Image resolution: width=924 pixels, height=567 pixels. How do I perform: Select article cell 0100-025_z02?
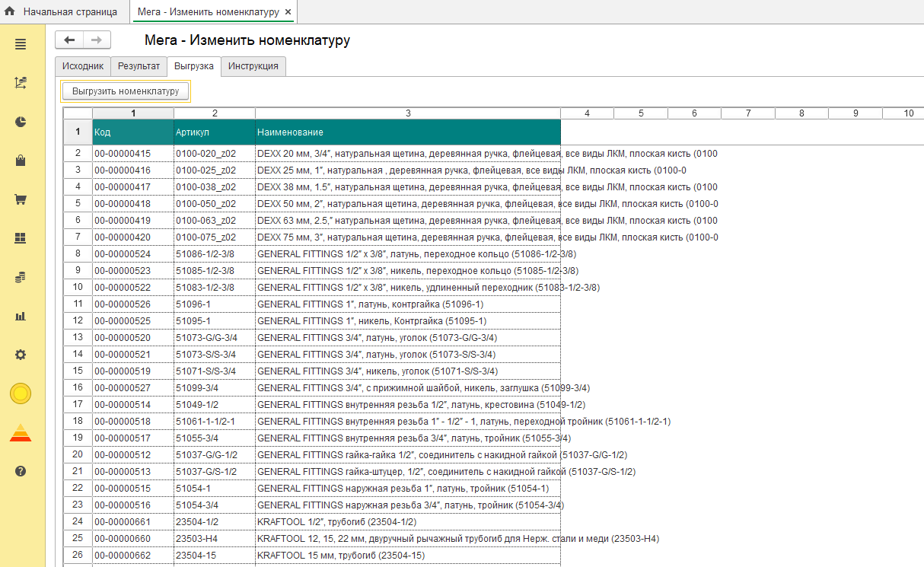215,170
